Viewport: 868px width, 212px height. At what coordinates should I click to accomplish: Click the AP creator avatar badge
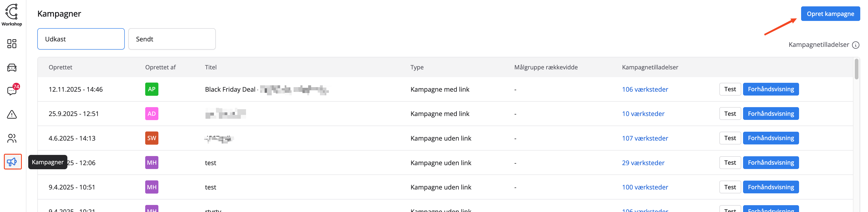[152, 89]
